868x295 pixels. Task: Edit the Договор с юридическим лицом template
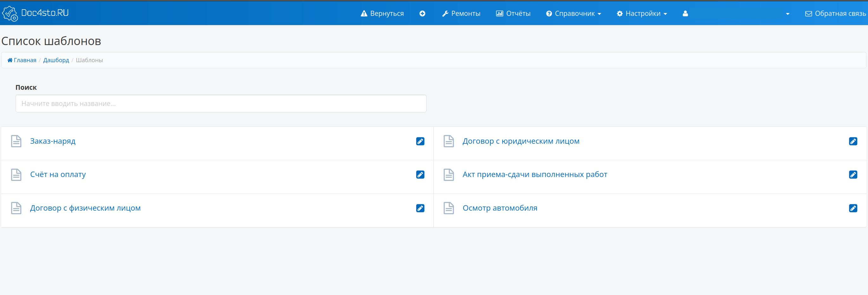[853, 141]
